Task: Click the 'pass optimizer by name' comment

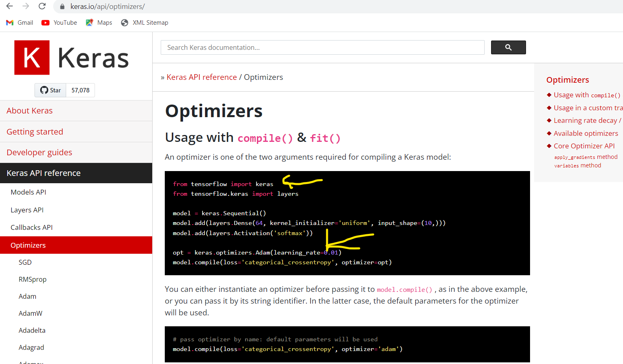Action: (275, 339)
